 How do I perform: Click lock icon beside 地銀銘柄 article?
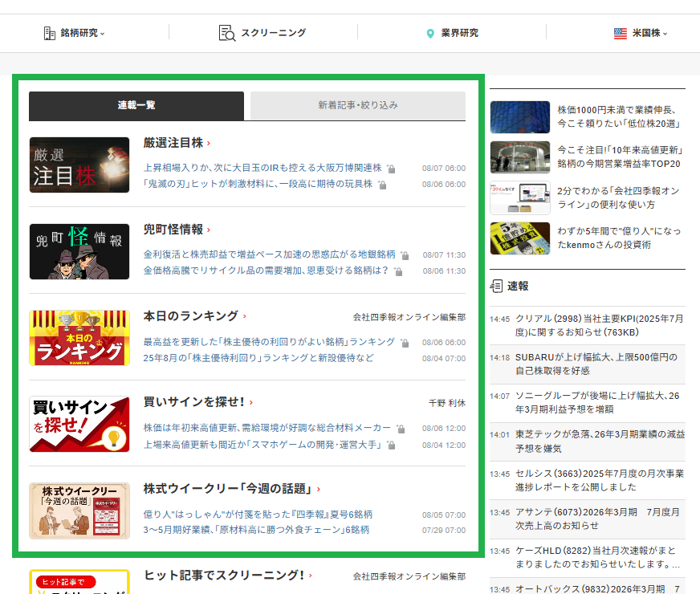(x=405, y=255)
